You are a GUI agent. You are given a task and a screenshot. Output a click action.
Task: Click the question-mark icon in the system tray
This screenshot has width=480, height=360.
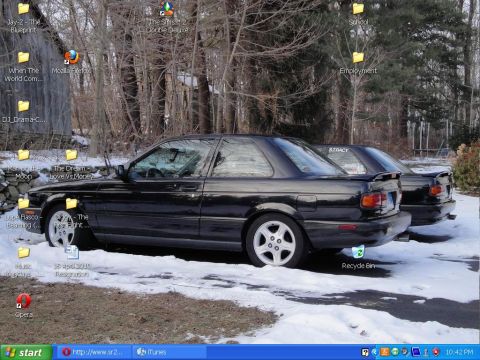pyautogui.click(x=365, y=352)
